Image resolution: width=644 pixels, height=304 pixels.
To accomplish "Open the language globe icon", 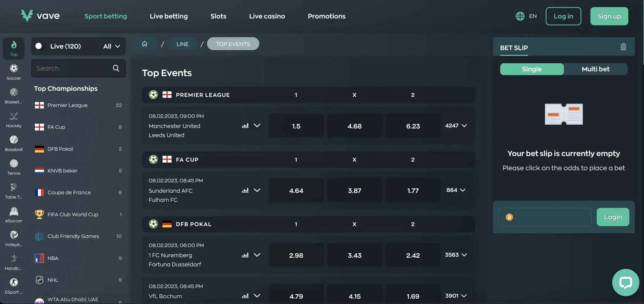I will click(x=520, y=16).
